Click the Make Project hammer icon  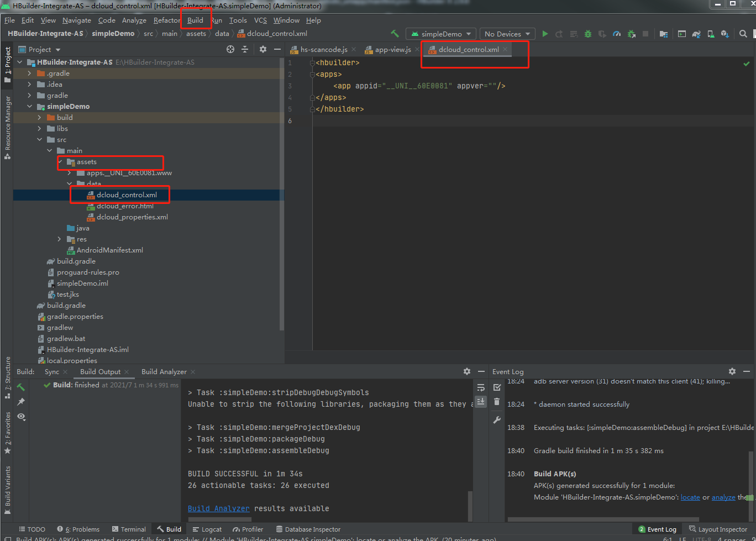click(x=395, y=34)
